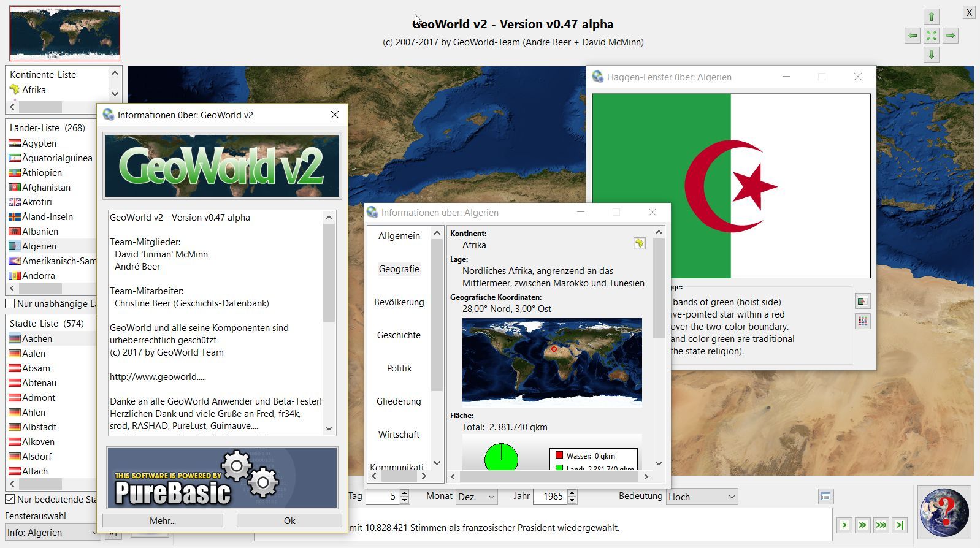
Task: Increase the Tag spinner value
Action: click(404, 493)
